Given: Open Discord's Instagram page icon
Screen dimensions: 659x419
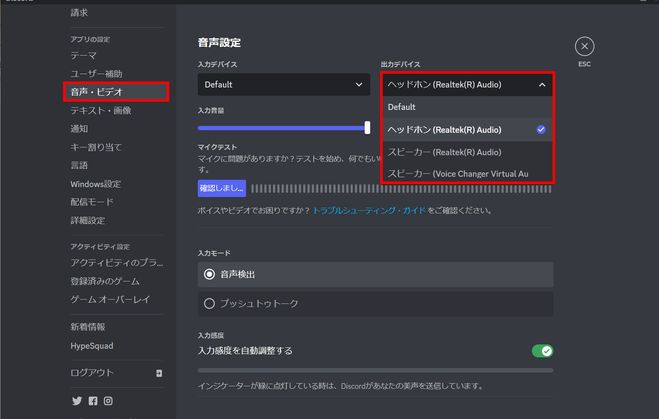Looking at the screenshot, I should click(108, 401).
